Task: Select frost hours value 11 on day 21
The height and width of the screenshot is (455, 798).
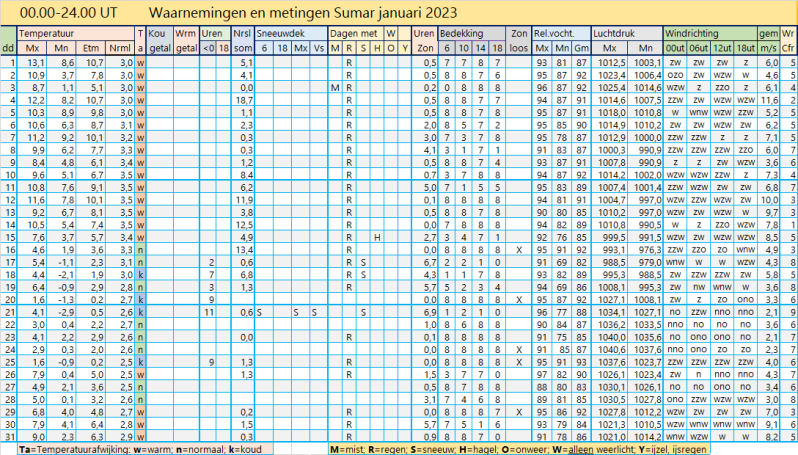Action: tap(209, 312)
